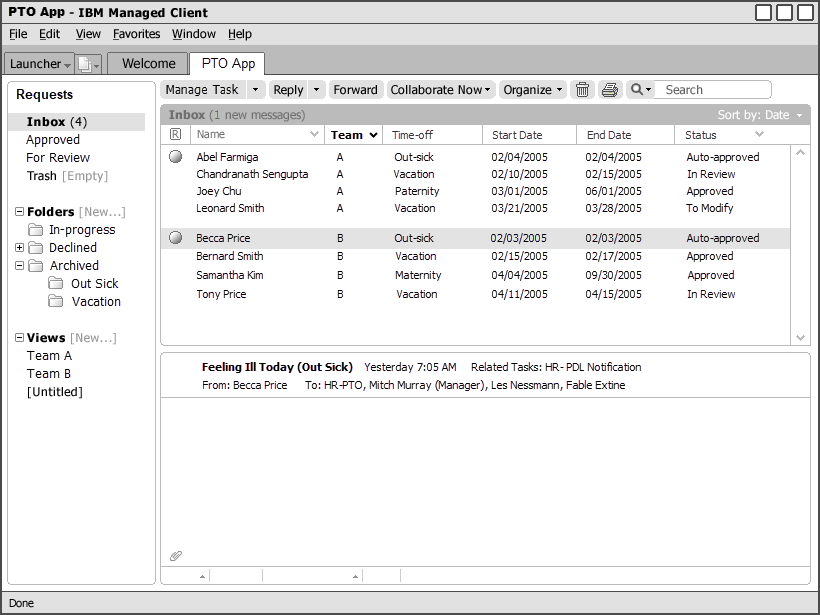The width and height of the screenshot is (820, 615).
Task: Open the File menu
Action: [x=18, y=34]
